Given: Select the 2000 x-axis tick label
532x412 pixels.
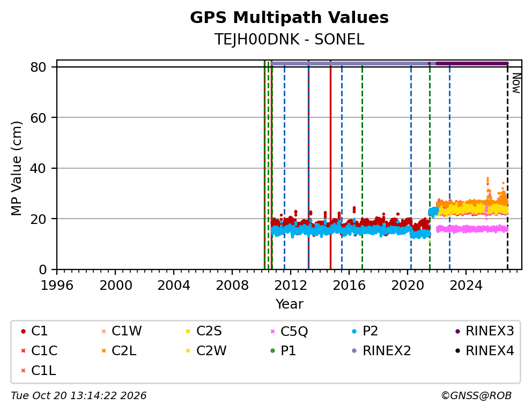Looking at the screenshot, I should (115, 286).
